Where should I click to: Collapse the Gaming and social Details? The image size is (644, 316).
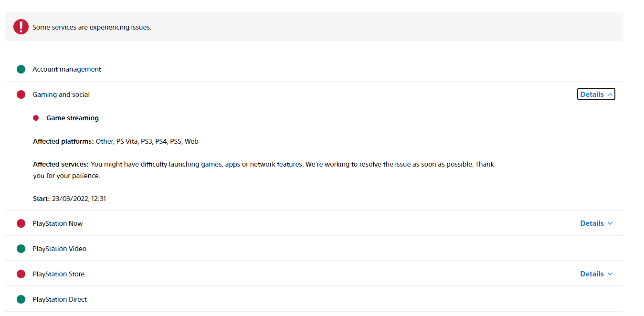(x=596, y=95)
